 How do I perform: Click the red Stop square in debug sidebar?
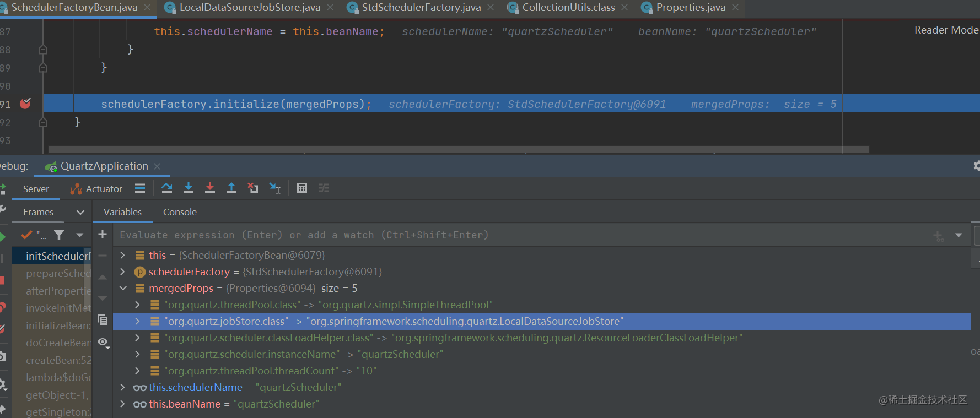(x=2, y=281)
